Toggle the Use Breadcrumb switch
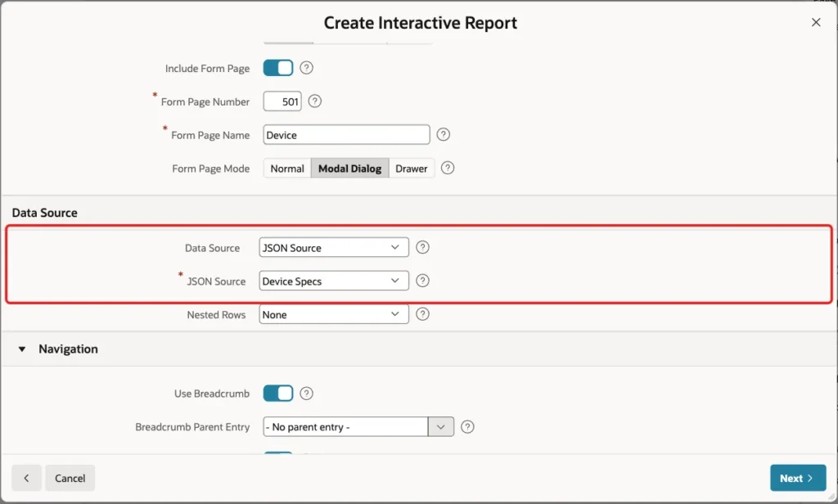This screenshot has width=838, height=504. pos(278,394)
